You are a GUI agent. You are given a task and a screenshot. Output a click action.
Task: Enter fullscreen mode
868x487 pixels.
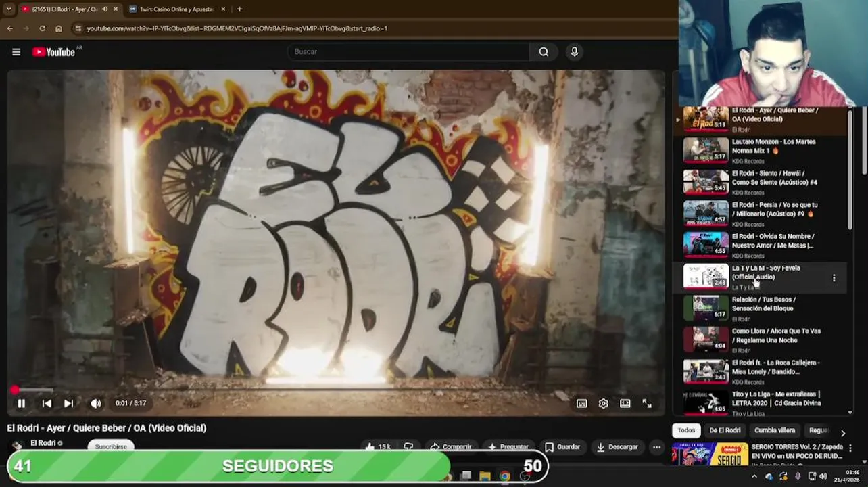[647, 404]
